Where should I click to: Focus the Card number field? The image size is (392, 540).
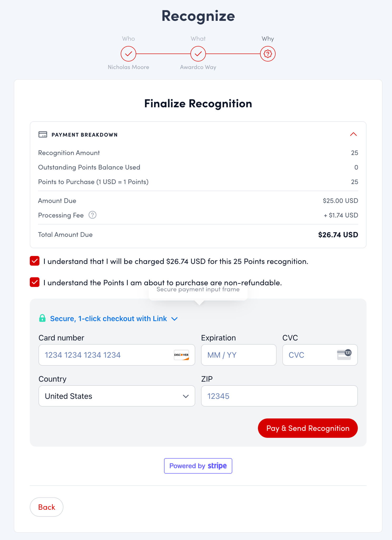coord(105,355)
